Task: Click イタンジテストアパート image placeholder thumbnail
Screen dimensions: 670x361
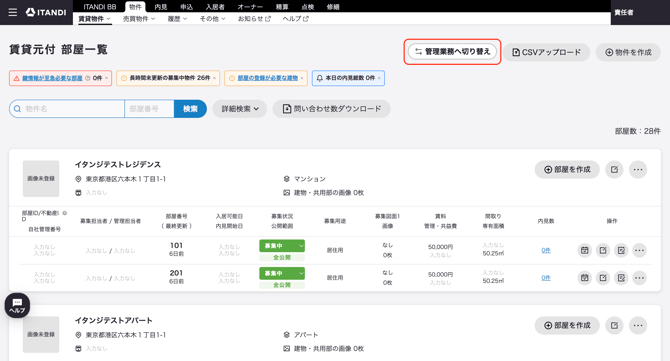Action: point(41,335)
